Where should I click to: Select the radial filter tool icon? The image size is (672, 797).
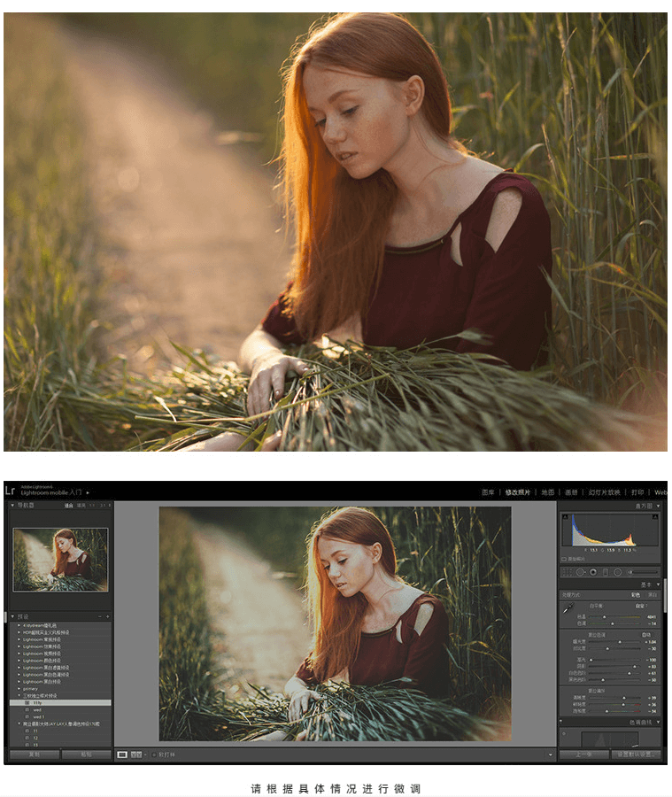point(618,572)
